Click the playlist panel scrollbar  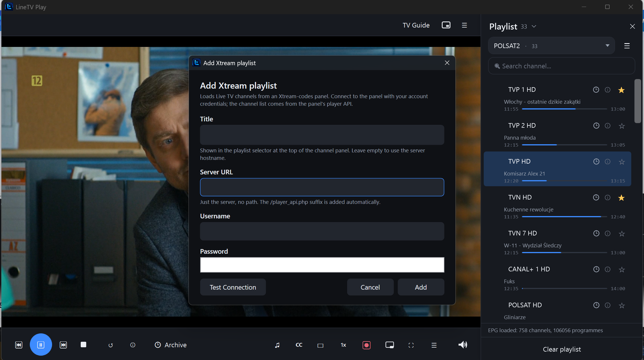coord(638,101)
